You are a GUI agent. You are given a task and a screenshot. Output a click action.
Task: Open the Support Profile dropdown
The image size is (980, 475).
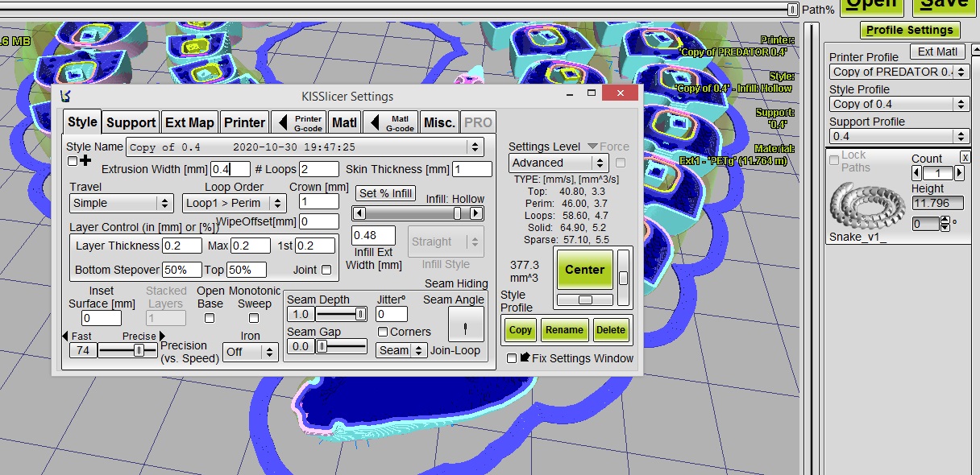click(899, 136)
